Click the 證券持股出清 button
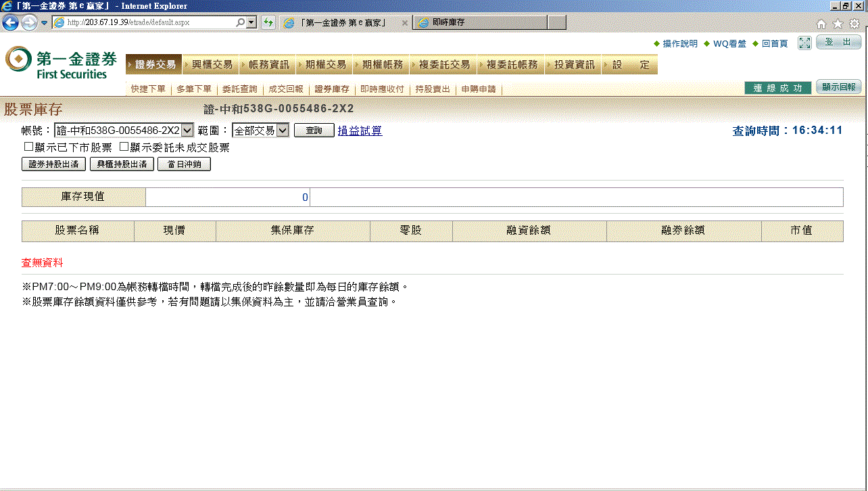The image size is (868, 491). tap(54, 164)
